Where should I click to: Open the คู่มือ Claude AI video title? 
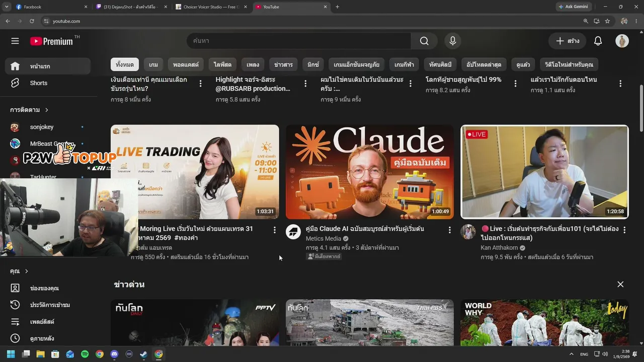[x=365, y=229]
